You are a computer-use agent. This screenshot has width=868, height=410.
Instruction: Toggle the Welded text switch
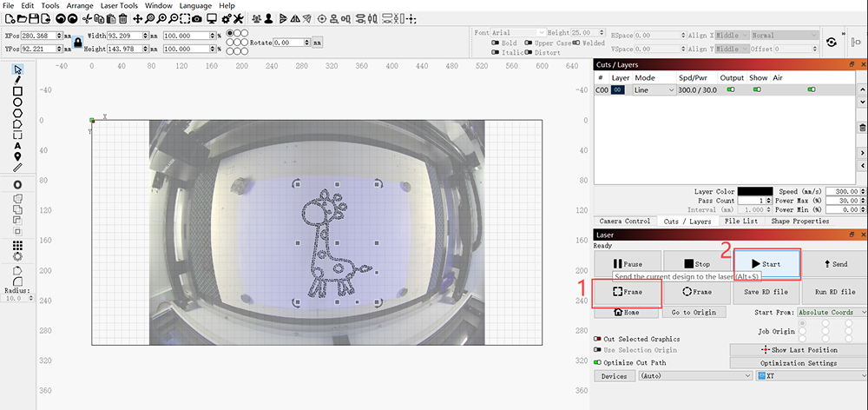click(577, 43)
